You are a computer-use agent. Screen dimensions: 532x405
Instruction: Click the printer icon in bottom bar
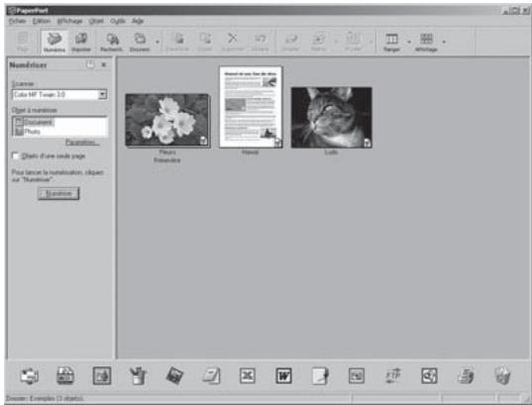click(x=466, y=376)
